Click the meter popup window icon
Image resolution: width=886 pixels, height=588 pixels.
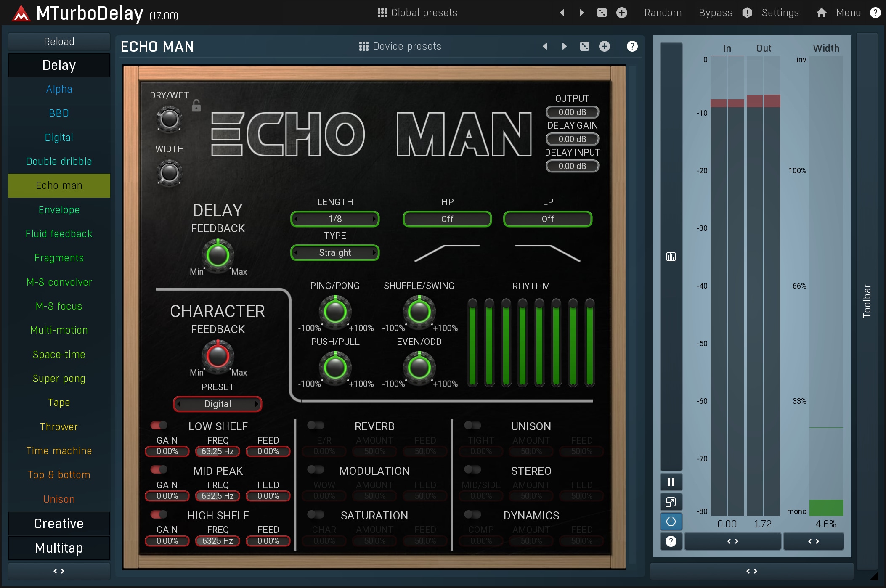point(671,502)
